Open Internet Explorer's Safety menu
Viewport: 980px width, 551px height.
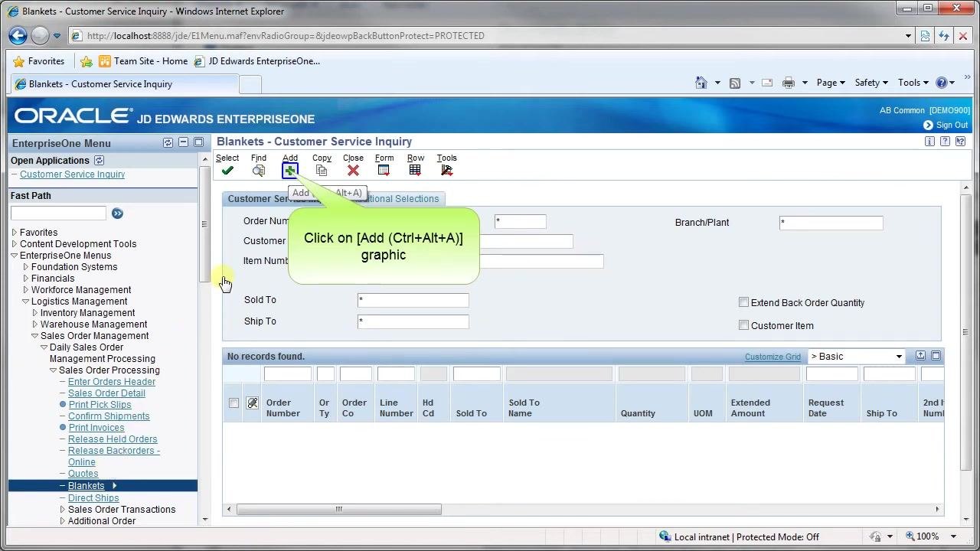click(871, 83)
